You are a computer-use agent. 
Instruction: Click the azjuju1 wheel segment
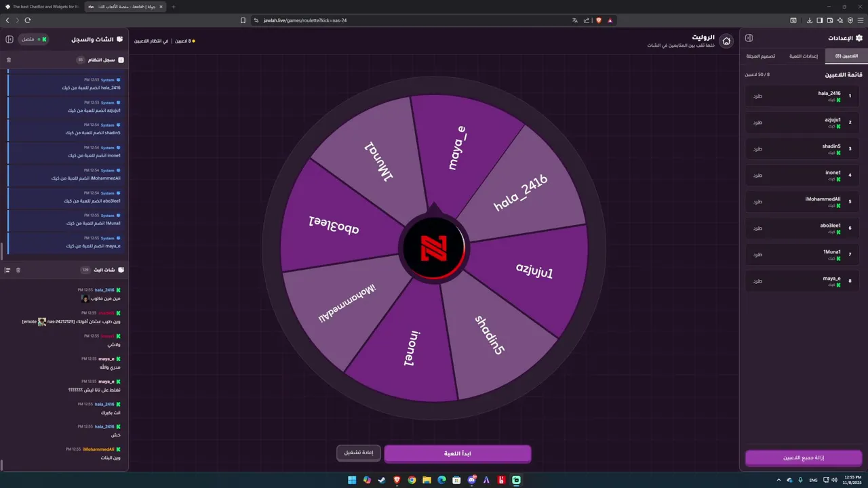click(534, 271)
